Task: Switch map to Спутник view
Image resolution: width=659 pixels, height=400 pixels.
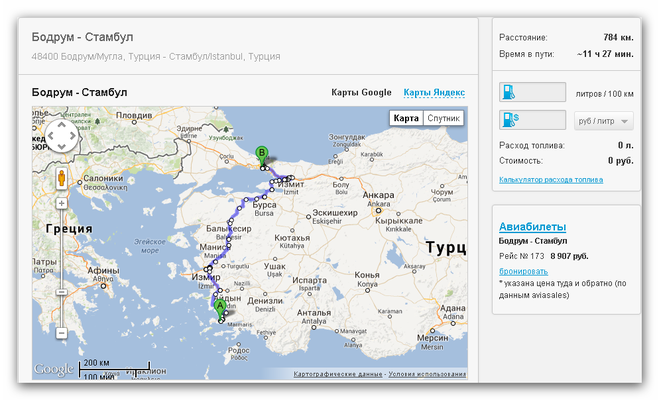Action: pyautogui.click(x=443, y=118)
